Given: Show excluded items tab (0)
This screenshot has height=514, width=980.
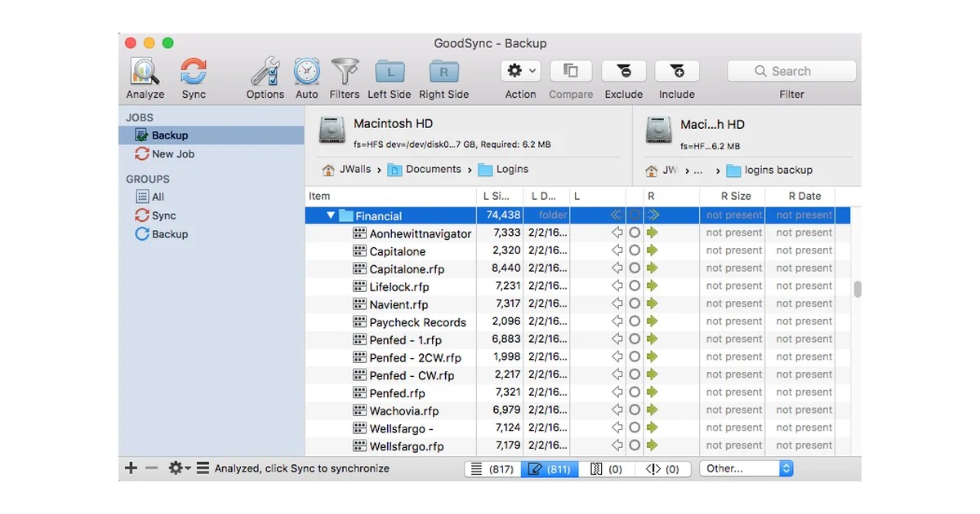Looking at the screenshot, I should click(606, 469).
